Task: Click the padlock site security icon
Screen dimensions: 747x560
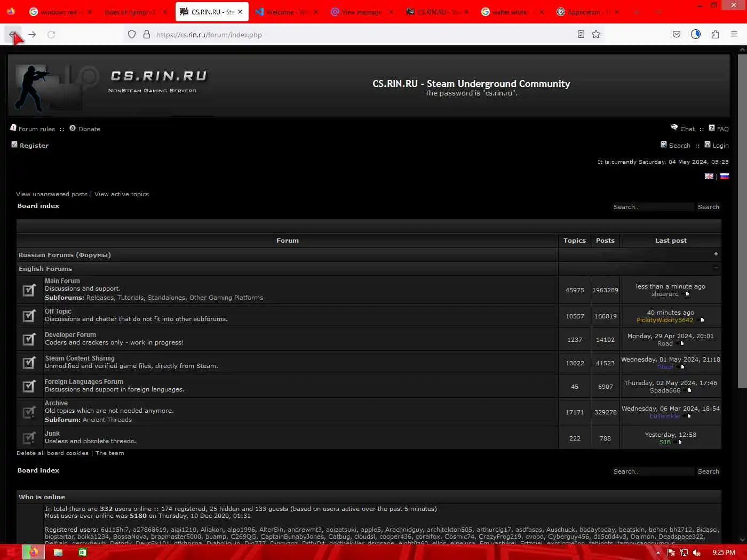Action: click(x=147, y=35)
